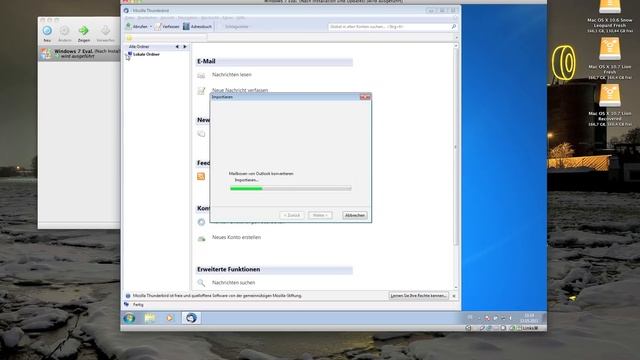Screen dimensions: 640x360
Task: Click the yellow icon in quick filter bar
Action: pos(129,38)
